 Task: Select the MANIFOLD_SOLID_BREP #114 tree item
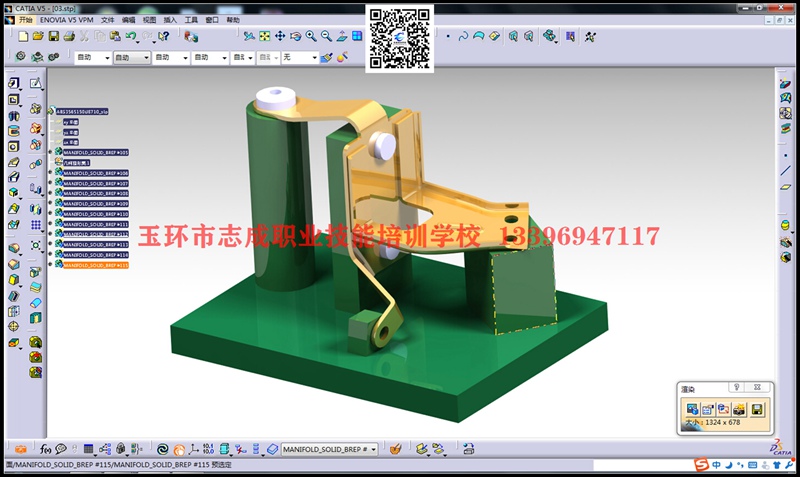pyautogui.click(x=95, y=255)
